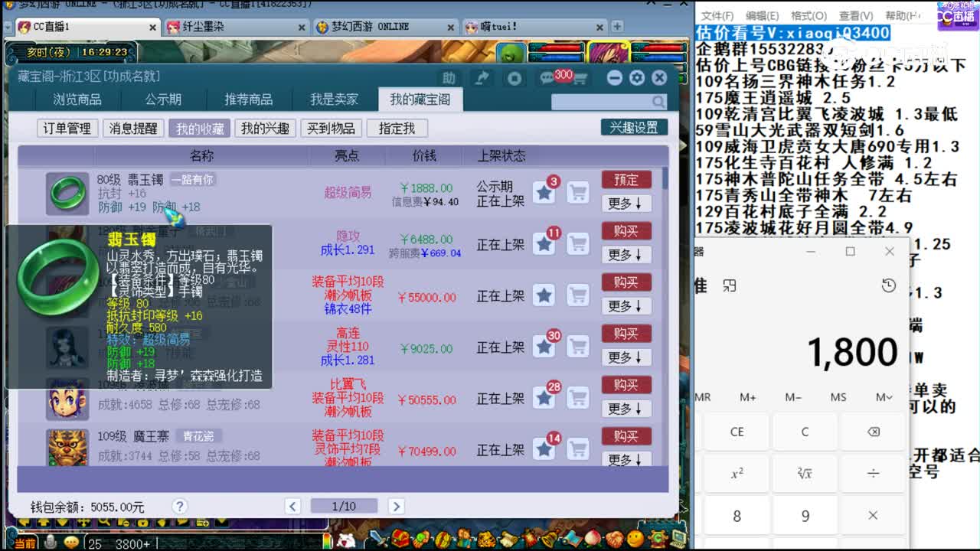Add the ¥55000.00 item to cart

pyautogui.click(x=578, y=295)
